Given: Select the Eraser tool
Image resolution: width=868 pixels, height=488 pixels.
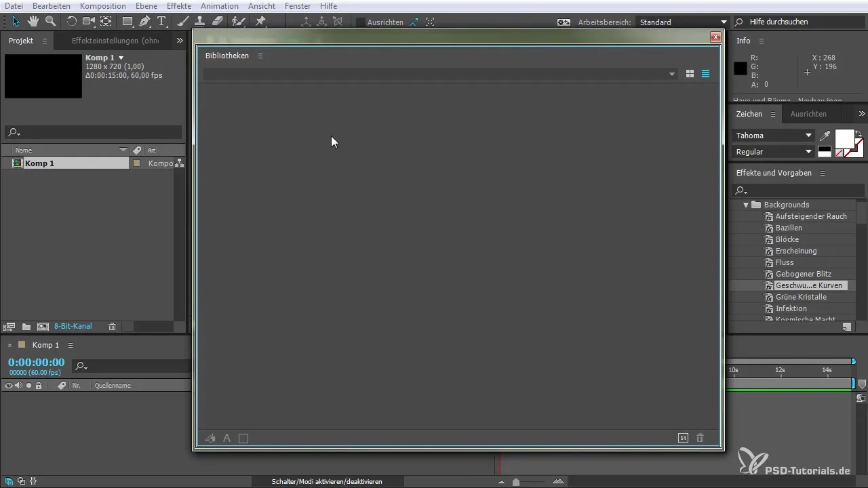Looking at the screenshot, I should coord(218,22).
